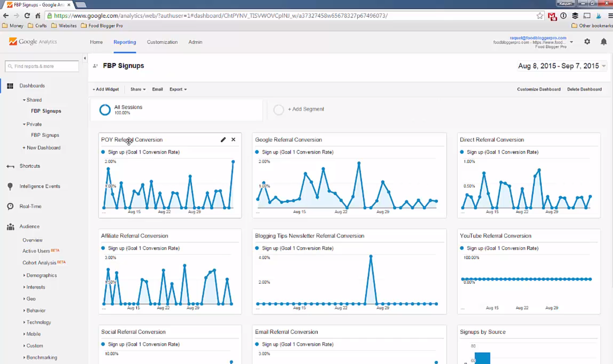Click the Google Analytics logo

click(x=33, y=42)
